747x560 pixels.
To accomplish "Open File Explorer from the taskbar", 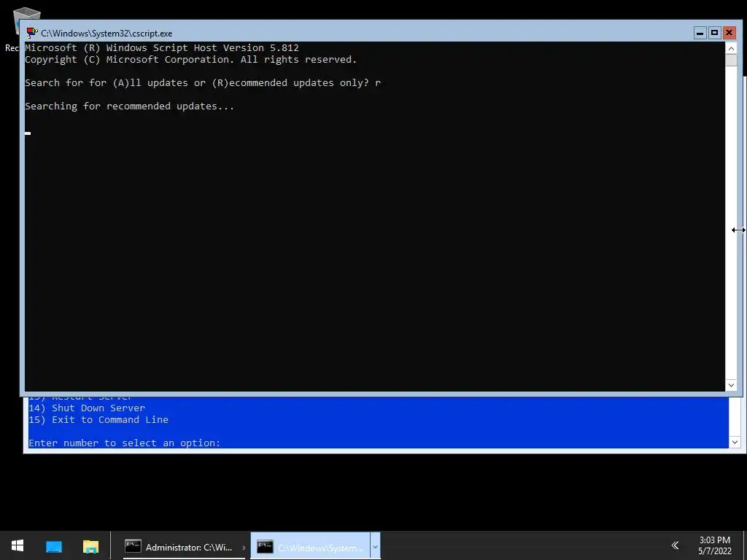I will [90, 546].
